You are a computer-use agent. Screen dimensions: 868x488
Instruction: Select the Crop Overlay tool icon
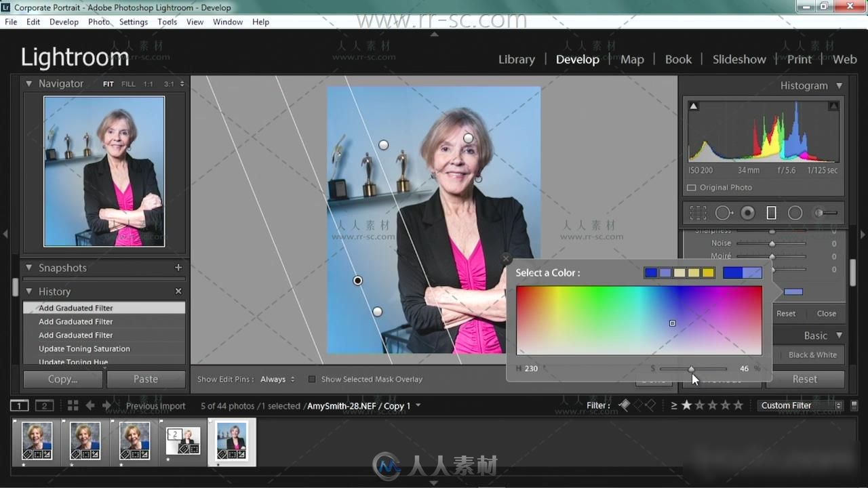pos(698,213)
